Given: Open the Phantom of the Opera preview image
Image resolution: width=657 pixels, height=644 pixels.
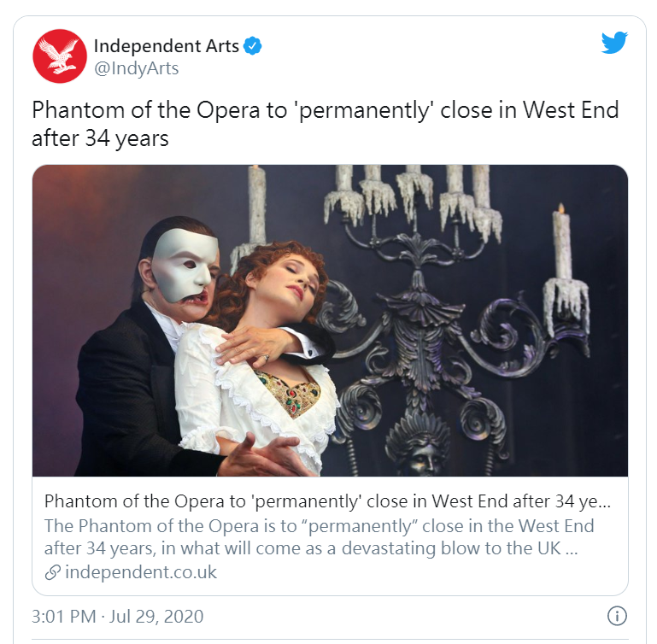Looking at the screenshot, I should click(x=330, y=320).
